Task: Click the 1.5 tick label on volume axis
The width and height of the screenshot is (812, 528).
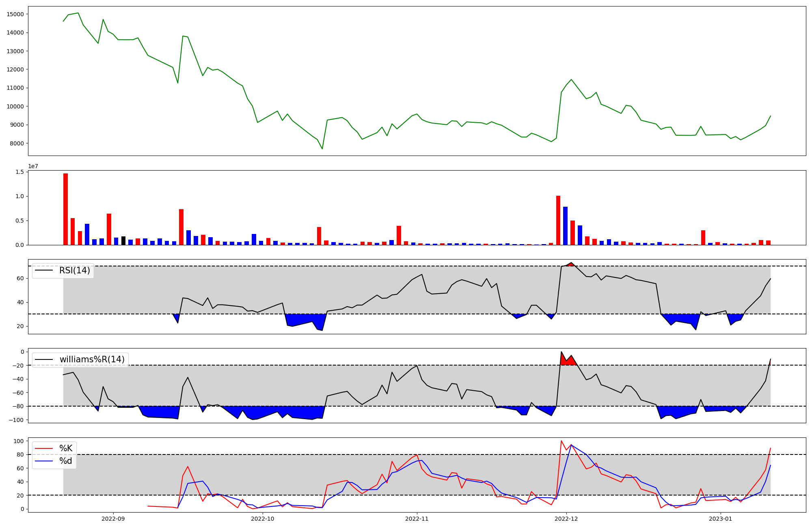Action: 20,172
